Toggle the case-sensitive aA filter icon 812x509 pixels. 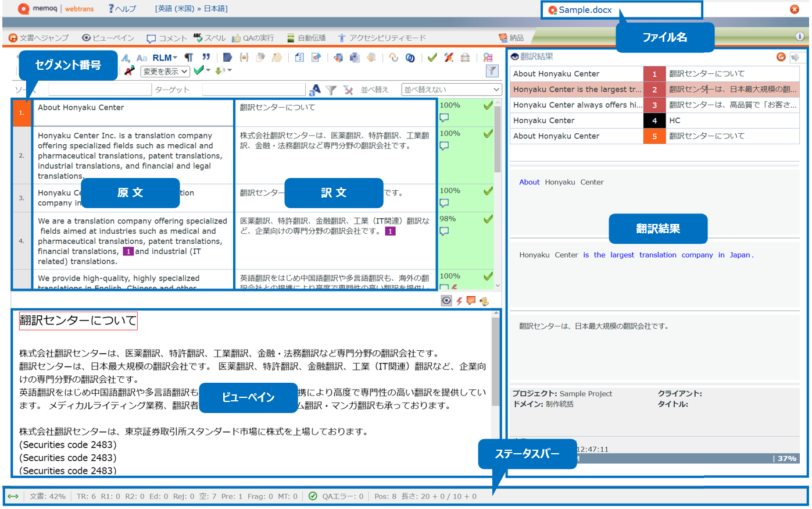314,90
